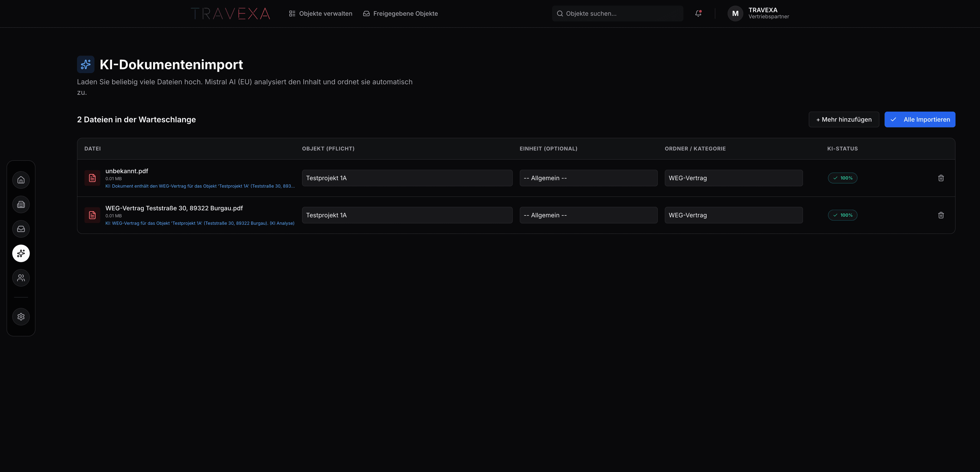
Task: Click the Objekte suchen search field
Action: click(x=617, y=14)
